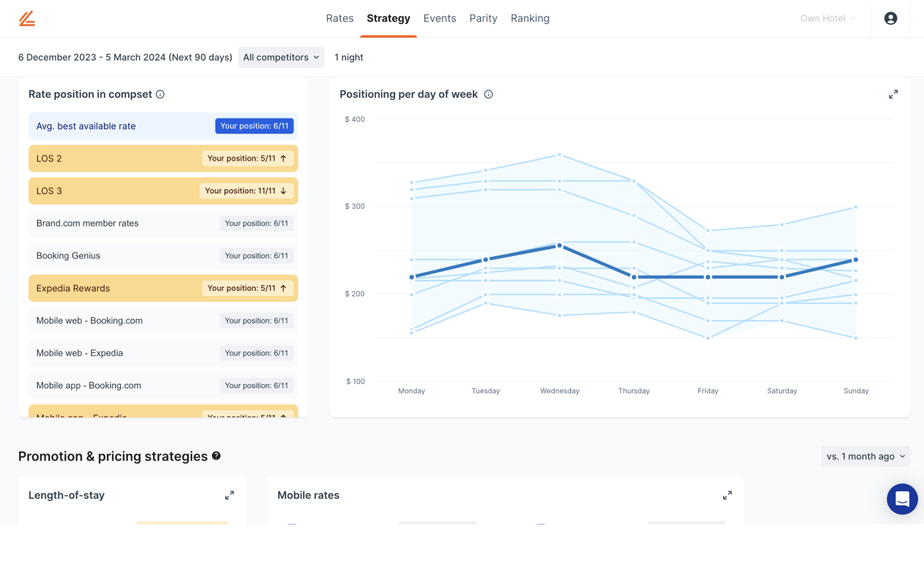Click the Wednesday axis label

click(560, 391)
